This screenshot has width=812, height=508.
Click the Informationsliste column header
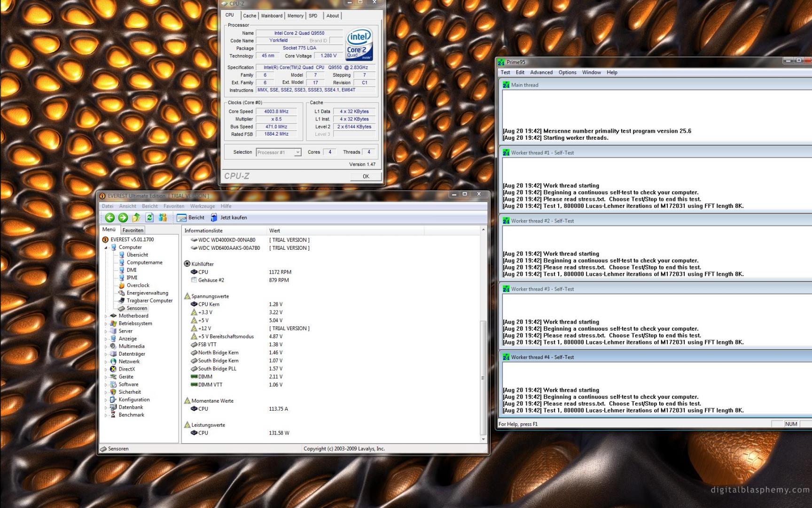click(x=224, y=230)
